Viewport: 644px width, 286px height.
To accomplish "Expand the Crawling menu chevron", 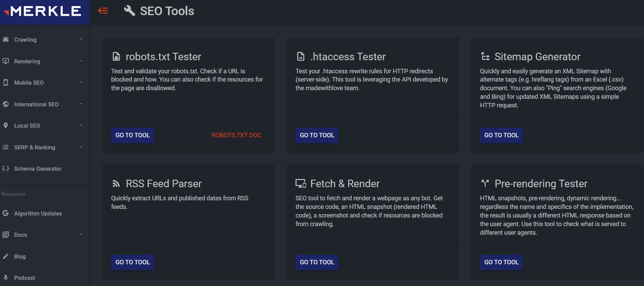I will point(81,39).
